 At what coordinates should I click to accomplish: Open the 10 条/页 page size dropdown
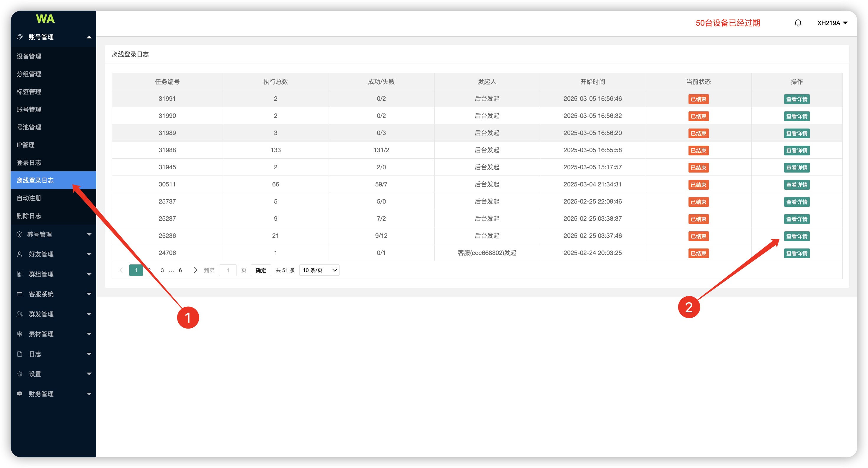(x=319, y=270)
